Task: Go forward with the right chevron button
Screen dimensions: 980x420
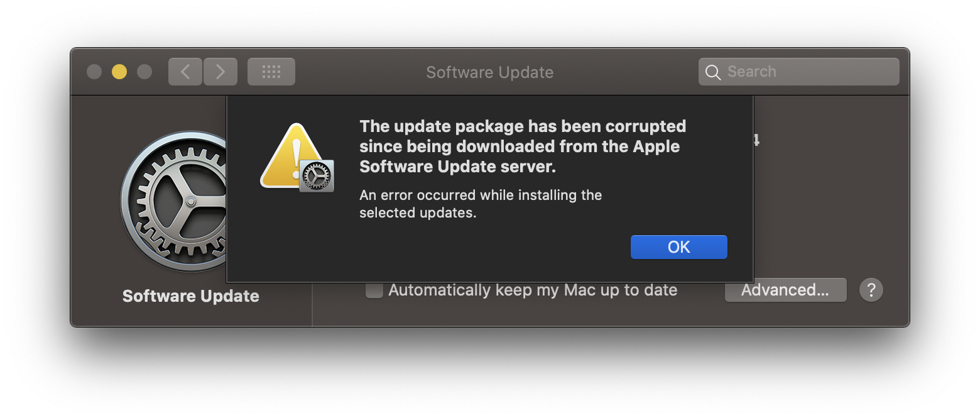Action: click(x=220, y=72)
